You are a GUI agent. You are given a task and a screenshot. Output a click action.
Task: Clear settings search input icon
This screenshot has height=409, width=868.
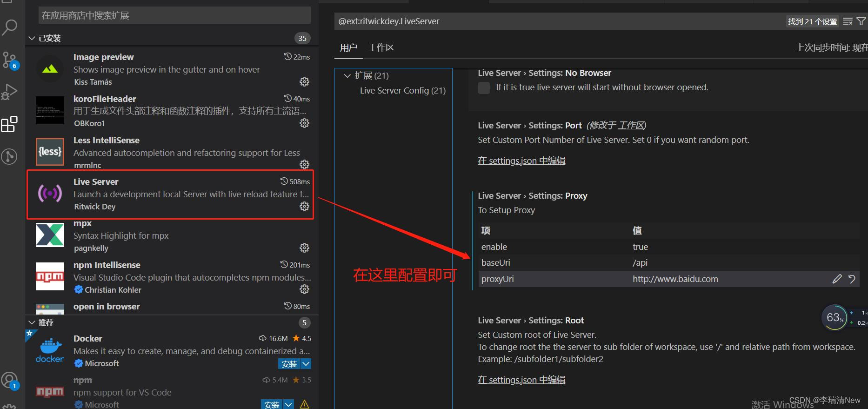(848, 21)
